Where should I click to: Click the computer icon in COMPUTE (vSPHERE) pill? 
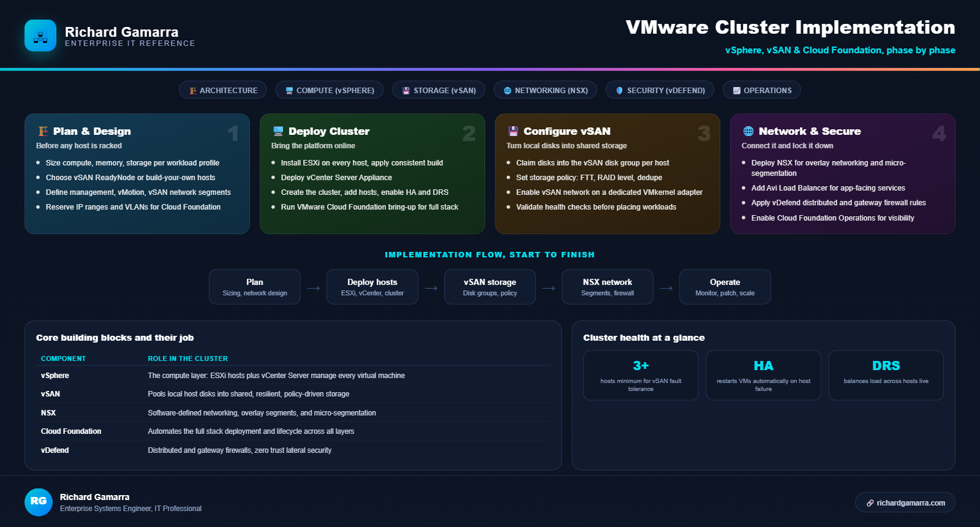[290, 91]
